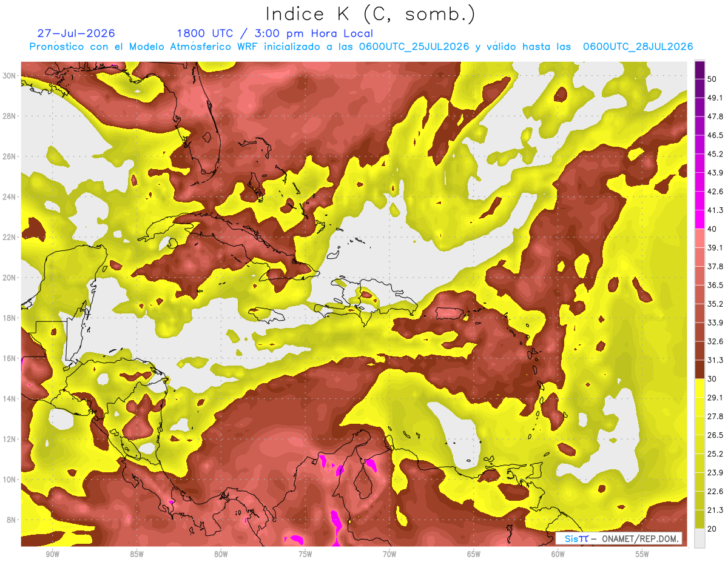The height and width of the screenshot is (562, 728).
Task: Click the colorbar value 33.9
Action: coord(715,323)
